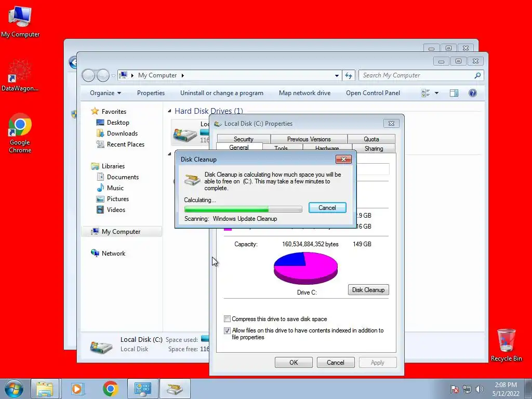The width and height of the screenshot is (532, 399).
Task: Open the clock showing 2:08 PM
Action: click(x=506, y=389)
